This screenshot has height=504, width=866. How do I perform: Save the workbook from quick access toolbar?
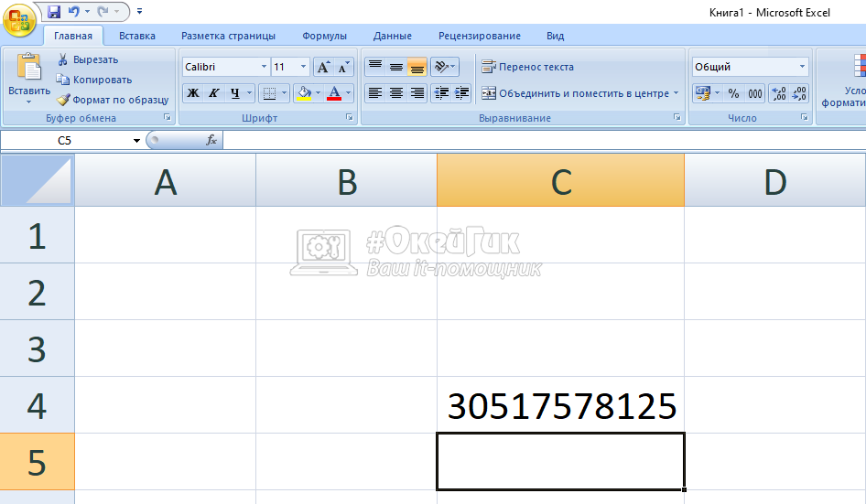tap(54, 12)
